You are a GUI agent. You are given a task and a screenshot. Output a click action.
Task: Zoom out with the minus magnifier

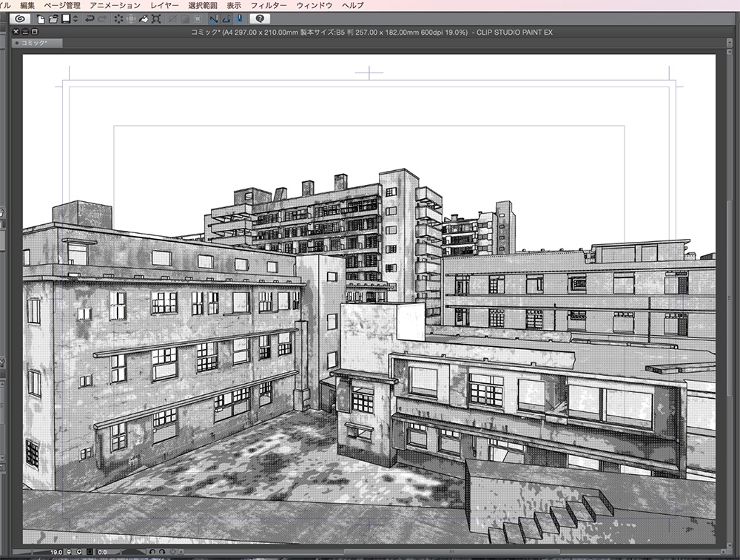(x=69, y=552)
